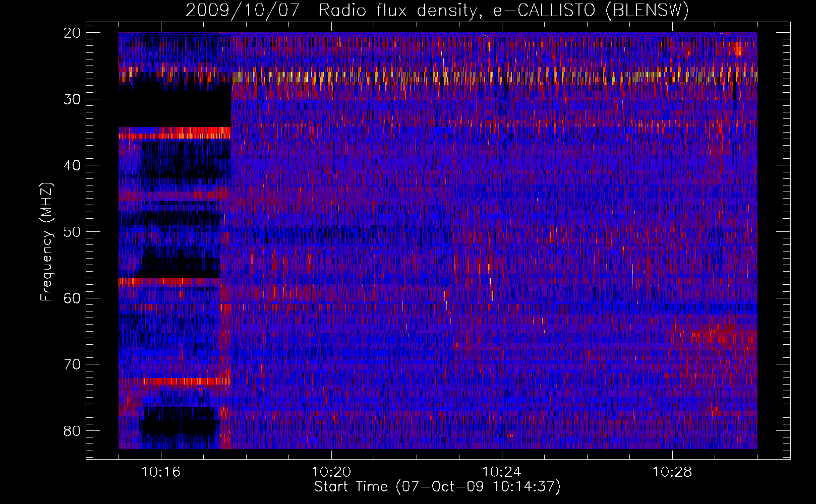Click the 60 MHz frequency tick label
The width and height of the screenshot is (816, 504).
pos(73,298)
